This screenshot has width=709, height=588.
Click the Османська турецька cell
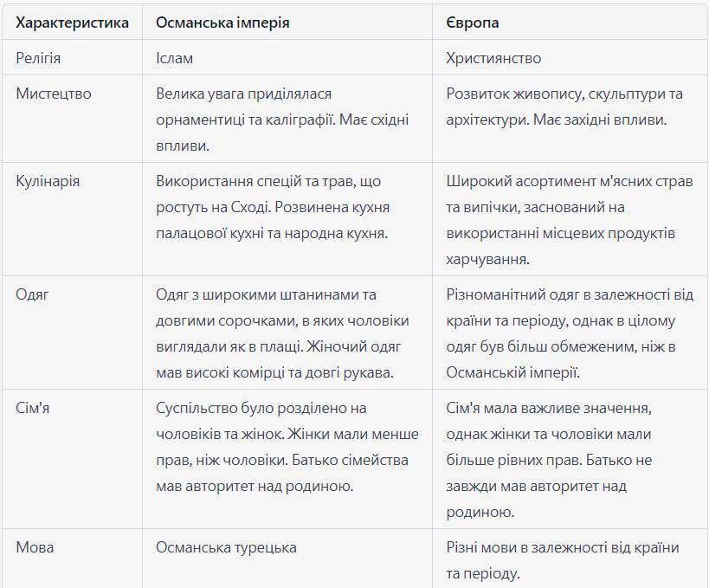(x=226, y=547)
